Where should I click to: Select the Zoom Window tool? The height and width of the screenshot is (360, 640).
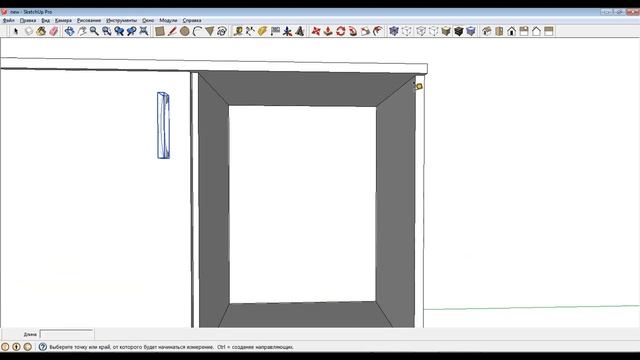click(107, 31)
